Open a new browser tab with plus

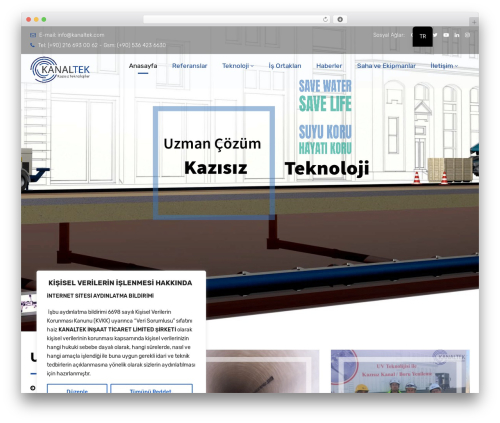click(474, 22)
